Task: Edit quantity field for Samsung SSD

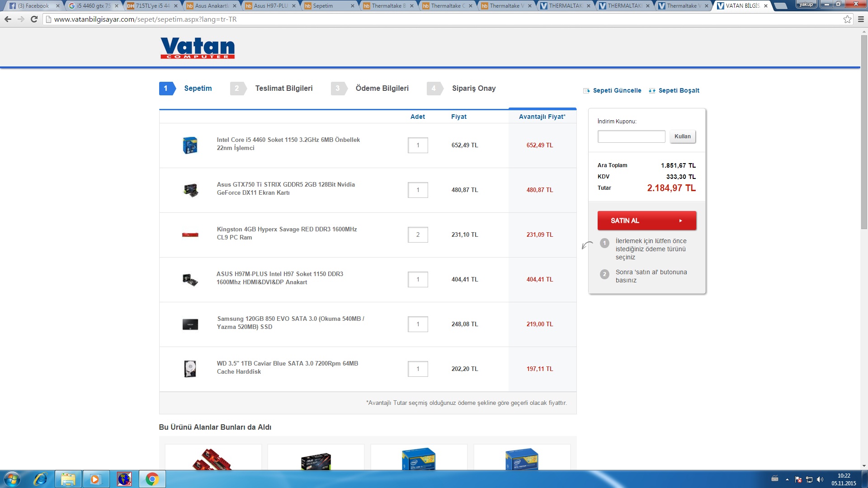Action: tap(418, 324)
